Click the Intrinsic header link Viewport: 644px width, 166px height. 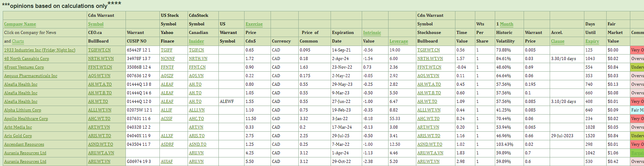(x=372, y=33)
